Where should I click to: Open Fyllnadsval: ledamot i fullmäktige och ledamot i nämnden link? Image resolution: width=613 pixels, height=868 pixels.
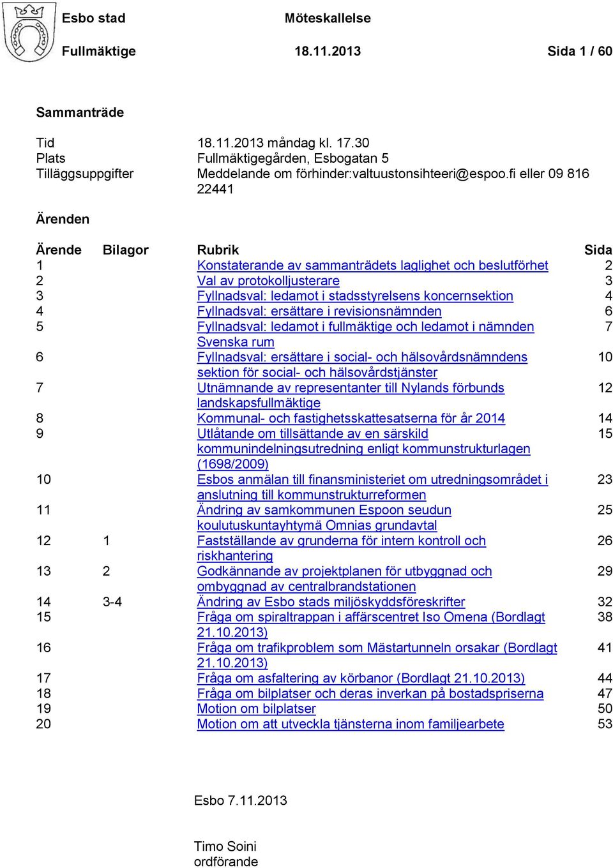point(365,327)
